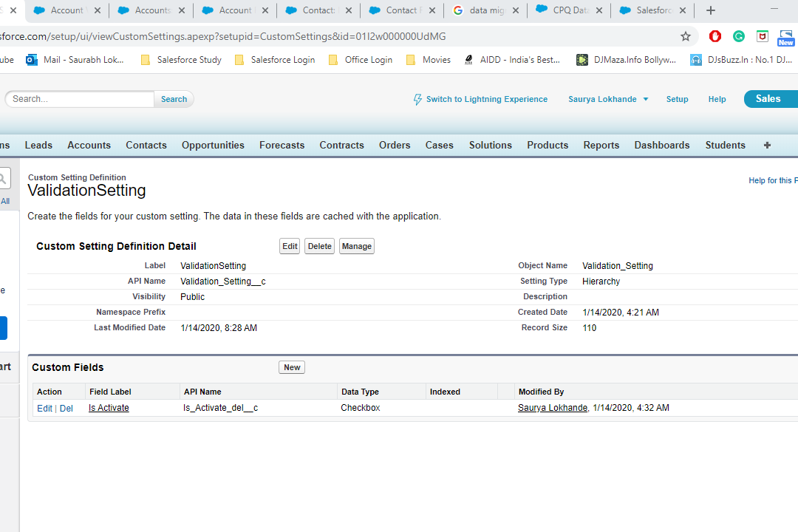
Task: Open Saurya Lokhande in Modified By
Action: tap(553, 408)
